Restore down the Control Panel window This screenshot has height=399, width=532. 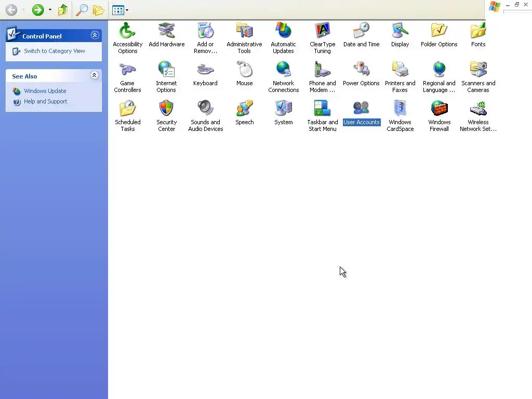point(517,5)
